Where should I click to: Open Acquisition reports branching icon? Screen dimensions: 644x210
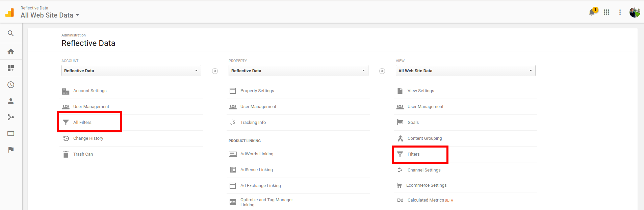coord(11,117)
